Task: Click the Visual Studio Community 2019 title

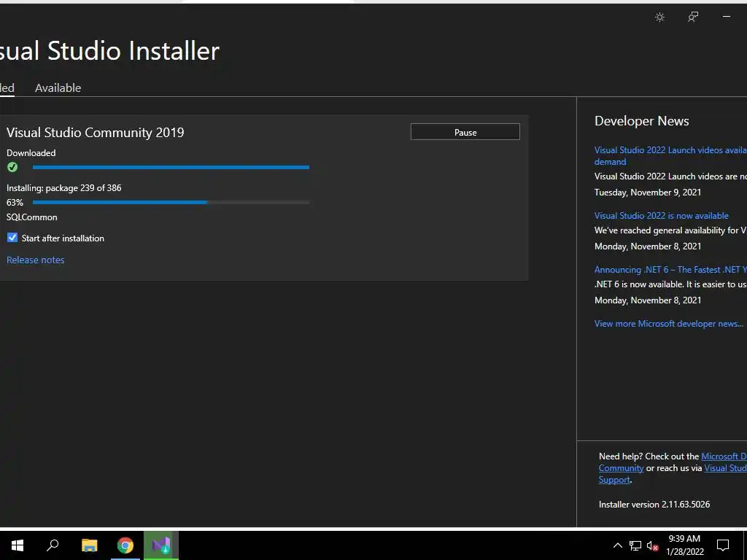Action: tap(96, 133)
